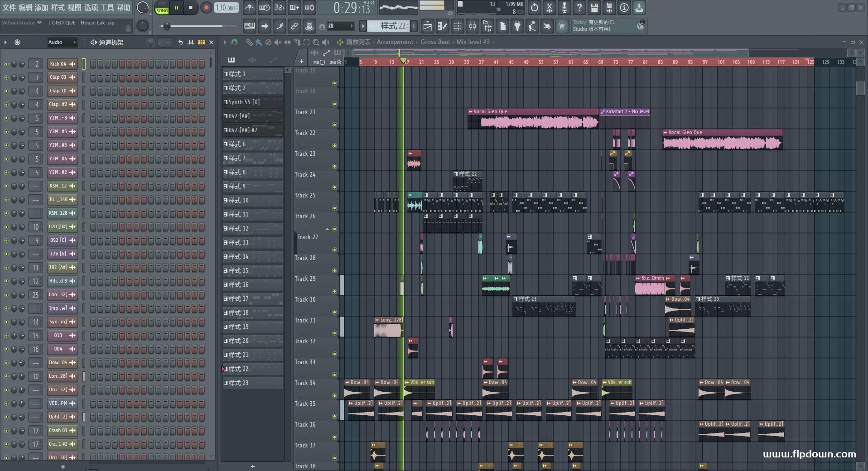The image size is (868, 471).
Task: Open the piano roll view icon
Action: (x=442, y=26)
